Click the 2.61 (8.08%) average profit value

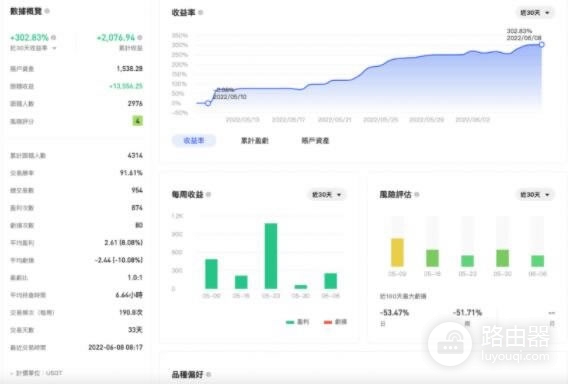tap(124, 242)
